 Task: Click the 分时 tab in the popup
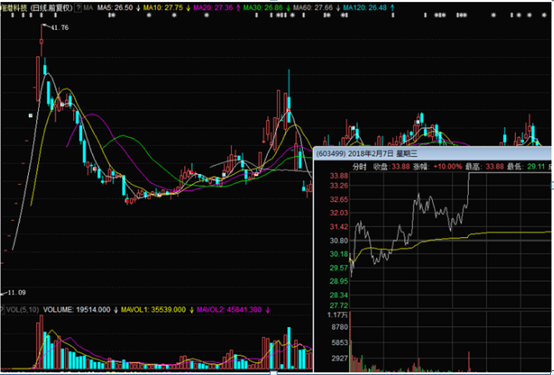[359, 166]
